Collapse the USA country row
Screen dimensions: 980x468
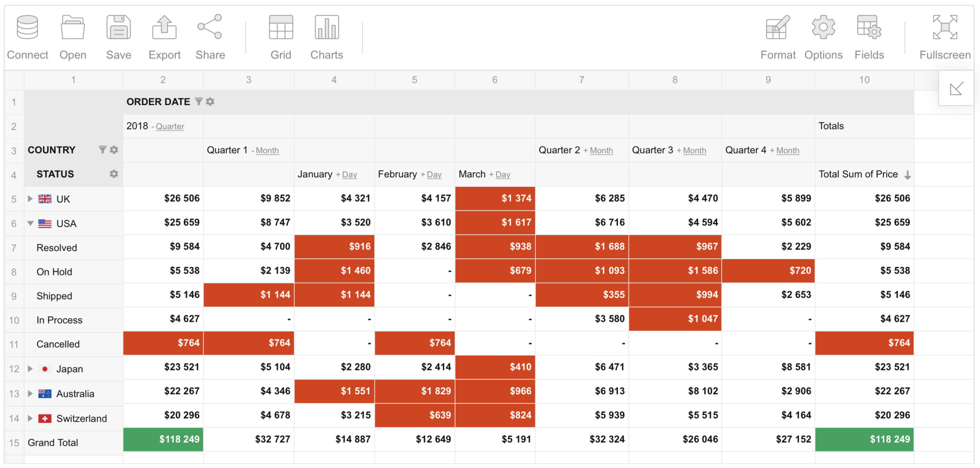31,223
